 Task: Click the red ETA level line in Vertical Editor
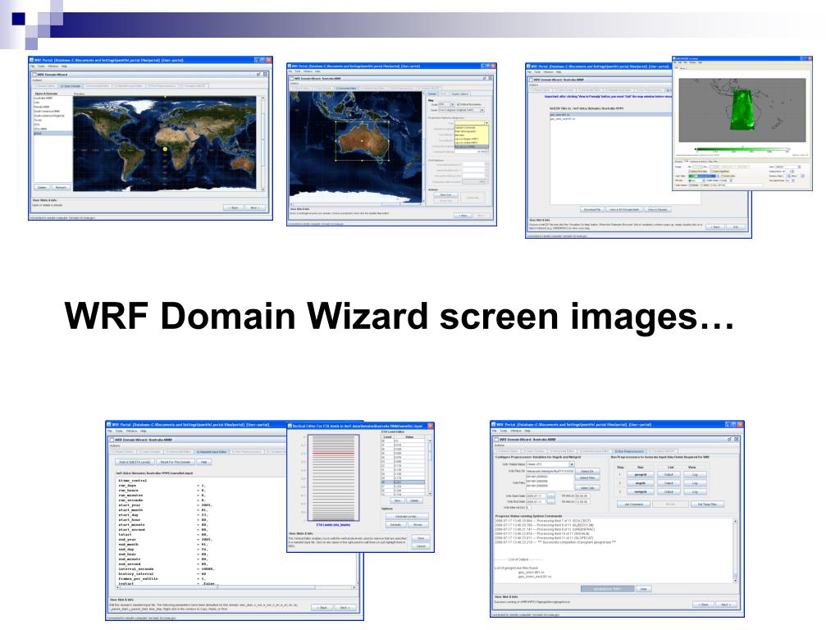pos(333,453)
